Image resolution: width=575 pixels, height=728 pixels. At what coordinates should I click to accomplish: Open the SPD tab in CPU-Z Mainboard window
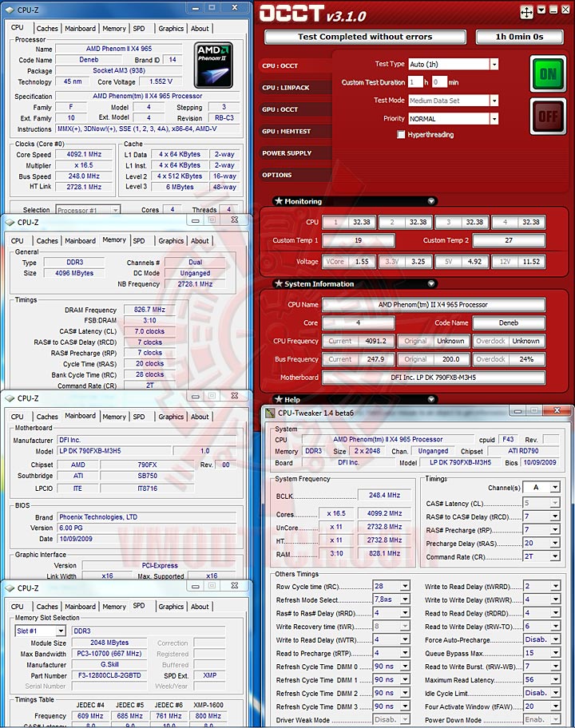(139, 417)
